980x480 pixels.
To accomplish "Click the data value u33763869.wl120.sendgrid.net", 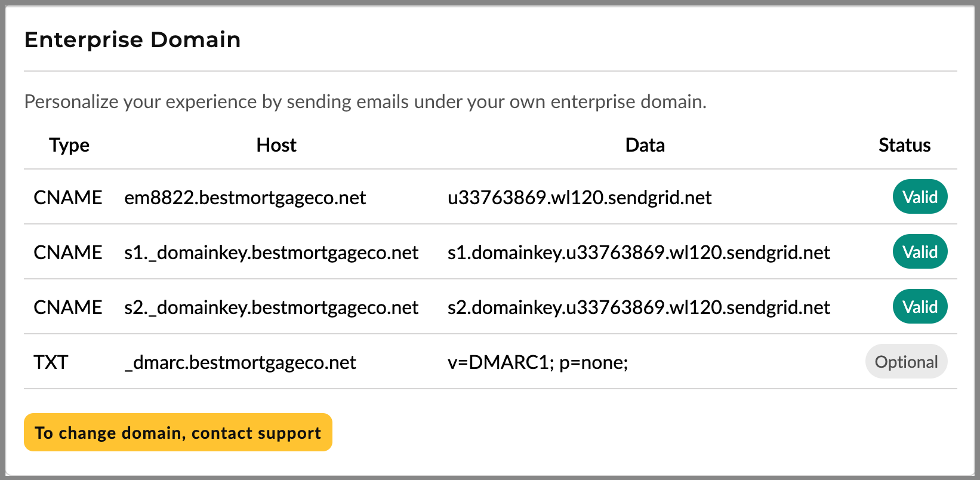I will 580,197.
